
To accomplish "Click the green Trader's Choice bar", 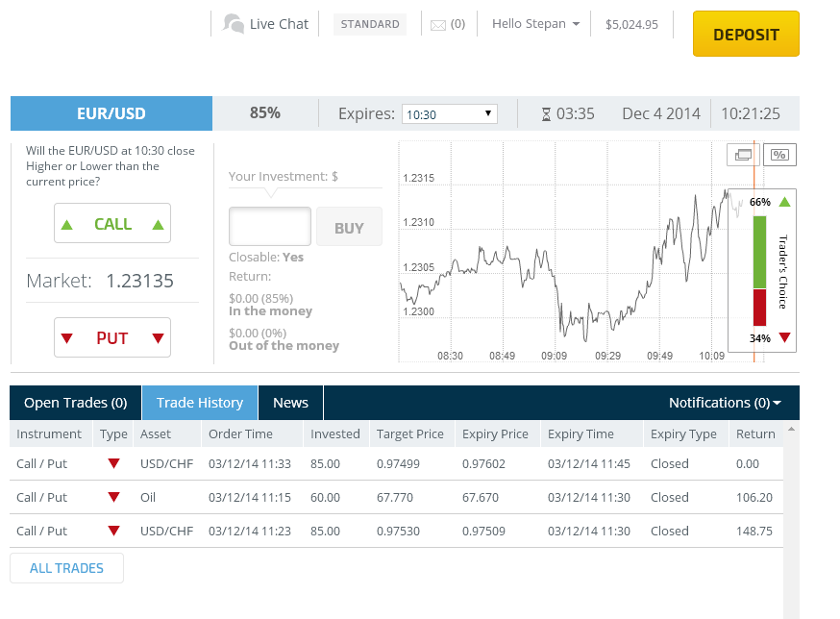I will point(759,252).
